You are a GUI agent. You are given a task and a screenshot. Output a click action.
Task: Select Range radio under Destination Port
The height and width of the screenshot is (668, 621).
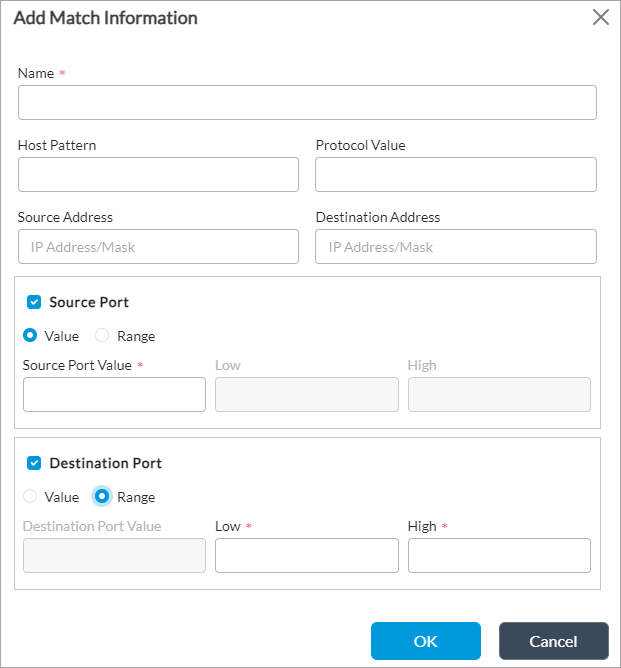click(102, 497)
